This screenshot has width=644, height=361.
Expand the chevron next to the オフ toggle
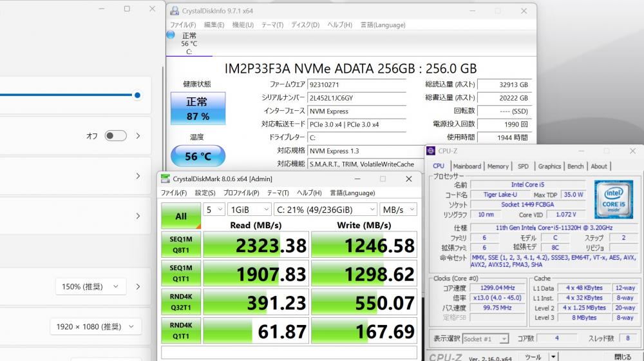[138, 135]
